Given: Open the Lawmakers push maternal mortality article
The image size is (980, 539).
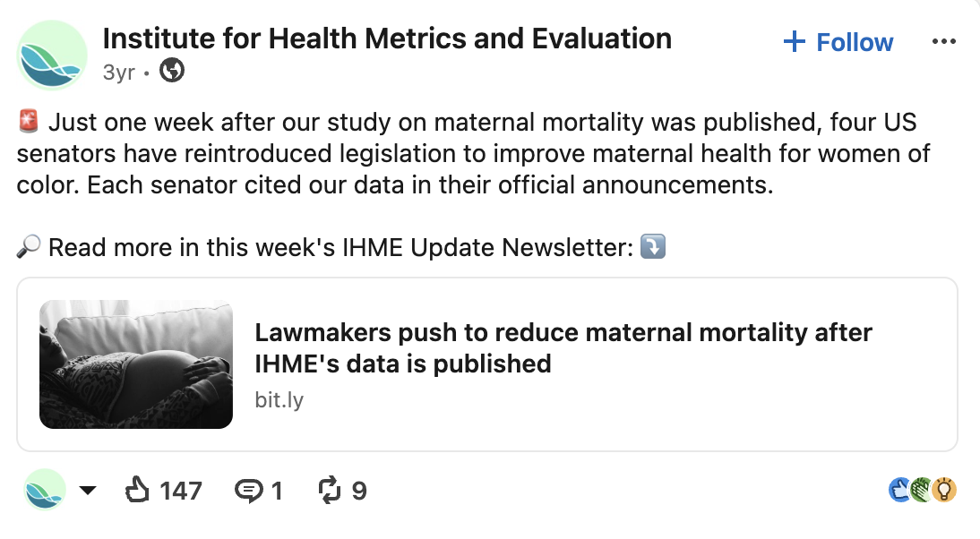Looking at the screenshot, I should pos(563,348).
